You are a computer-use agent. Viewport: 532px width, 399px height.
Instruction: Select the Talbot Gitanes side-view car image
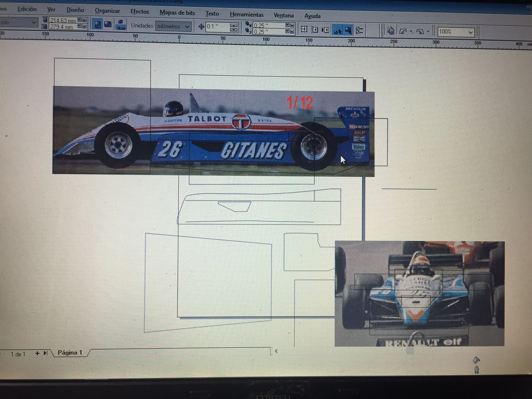click(213, 131)
